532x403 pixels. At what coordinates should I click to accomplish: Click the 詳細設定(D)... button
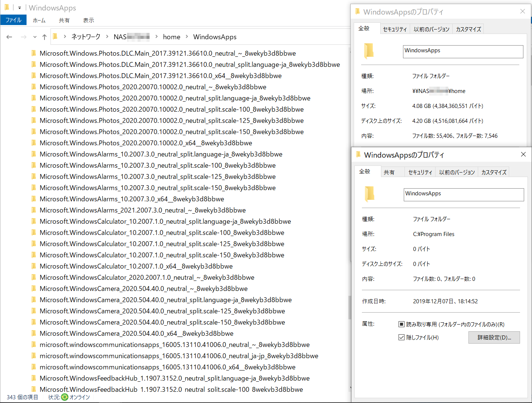[494, 337]
